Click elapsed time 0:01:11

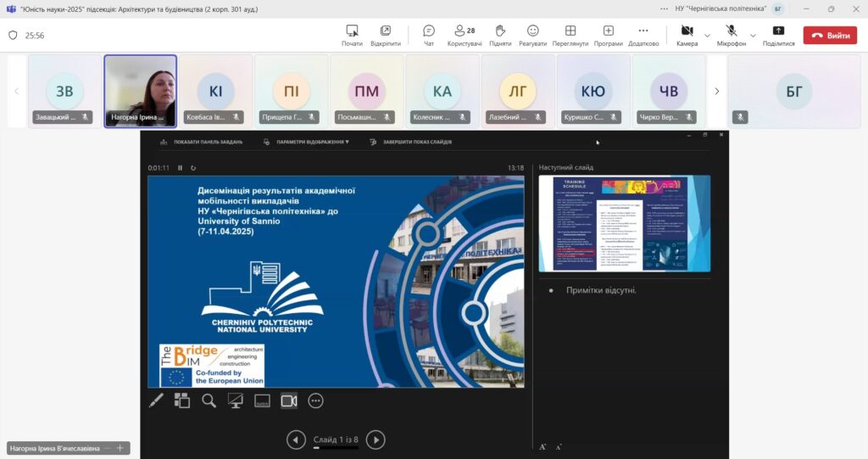(159, 167)
